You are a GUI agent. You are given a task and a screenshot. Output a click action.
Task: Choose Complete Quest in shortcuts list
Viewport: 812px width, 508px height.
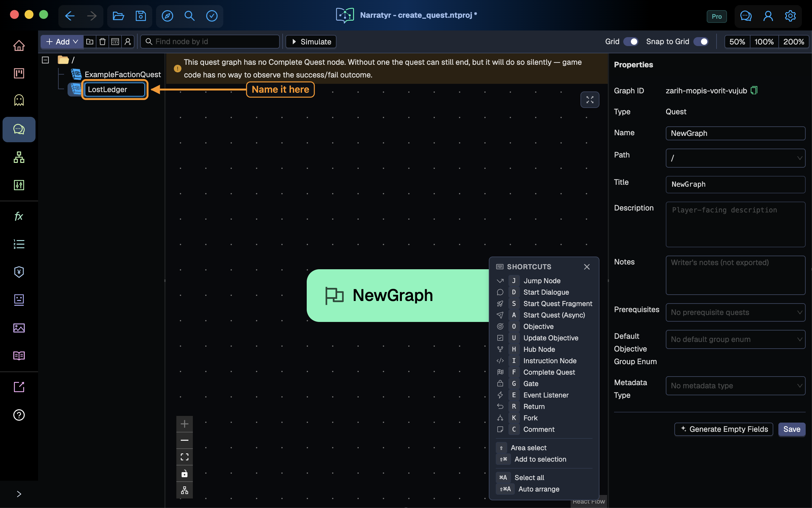[x=544, y=372]
